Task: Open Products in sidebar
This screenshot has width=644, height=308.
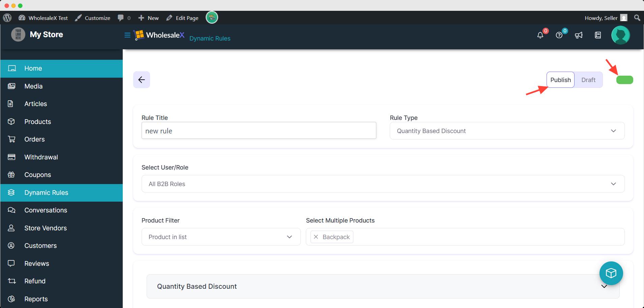Action: pyautogui.click(x=61, y=122)
